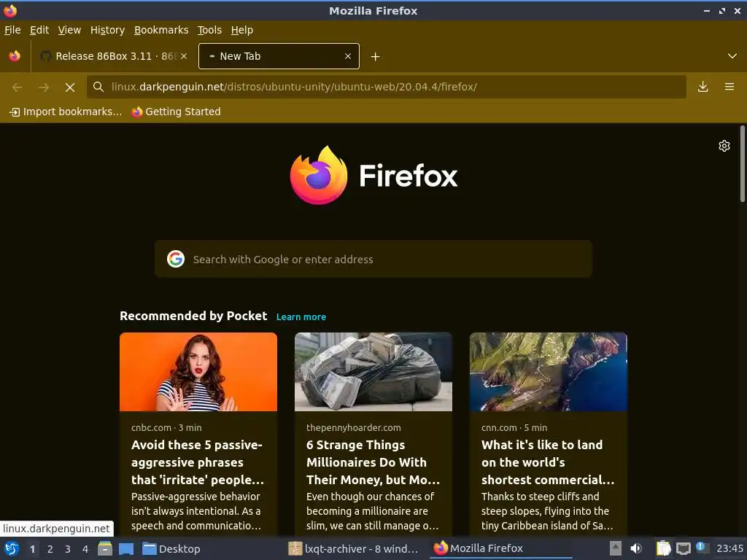Open the update notifier tray icon
The image size is (747, 560).
point(701,548)
